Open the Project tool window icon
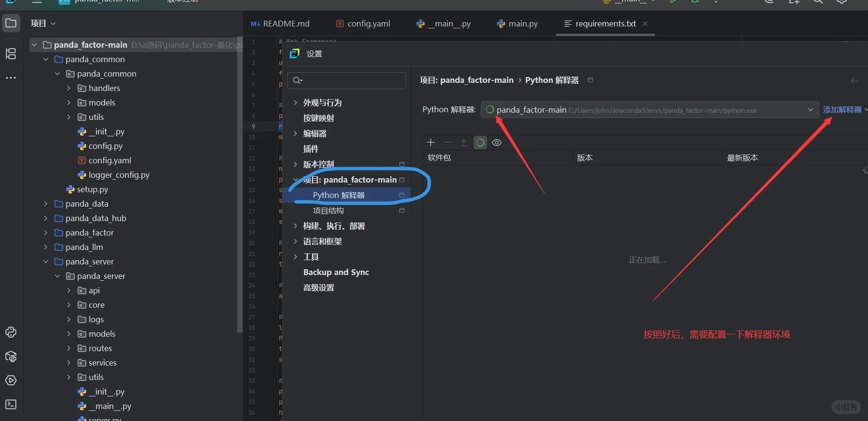The height and width of the screenshot is (421, 868). point(11,23)
